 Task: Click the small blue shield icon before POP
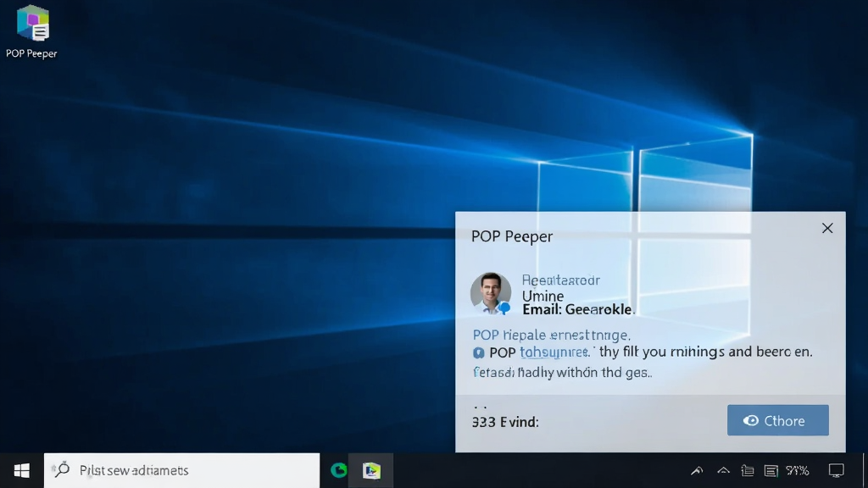(x=478, y=353)
